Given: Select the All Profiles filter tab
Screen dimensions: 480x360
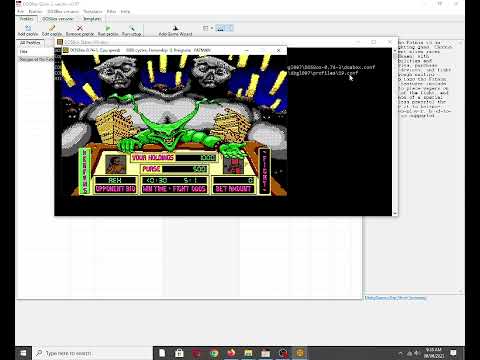Looking at the screenshot, I should point(30,43).
